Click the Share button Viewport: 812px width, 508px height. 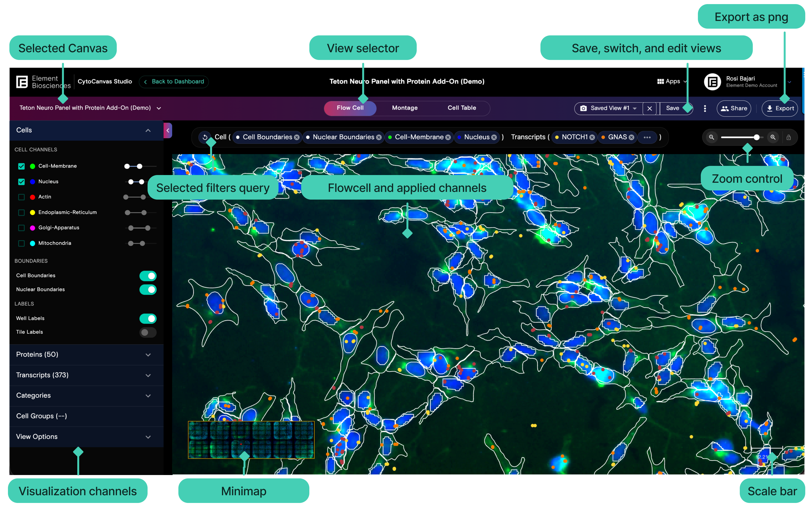point(734,109)
